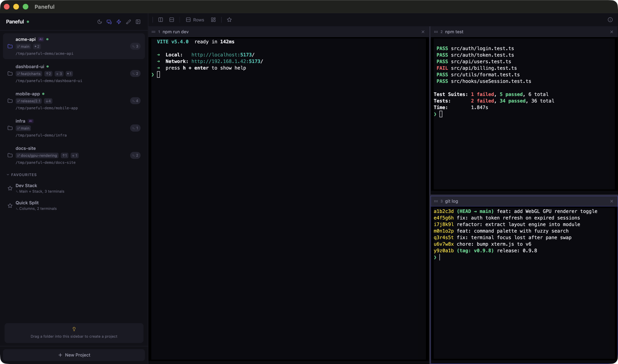Viewport: 618px width, 364px height.
Task: Collapse the sidebar using the panel icon
Action: [x=138, y=21]
